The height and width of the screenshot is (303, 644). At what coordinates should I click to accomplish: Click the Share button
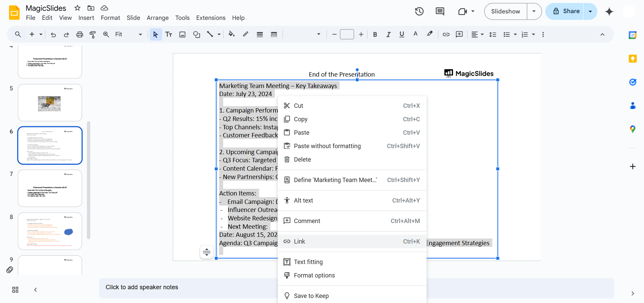(565, 11)
